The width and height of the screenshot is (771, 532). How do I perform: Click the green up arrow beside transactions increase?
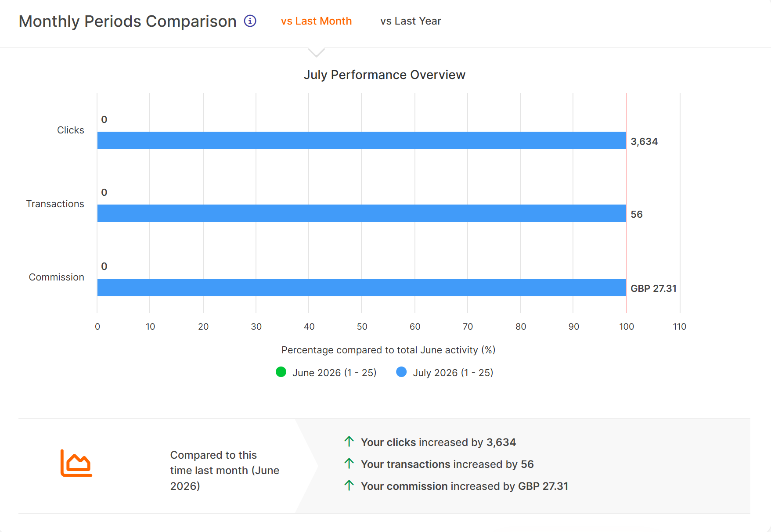click(x=349, y=464)
